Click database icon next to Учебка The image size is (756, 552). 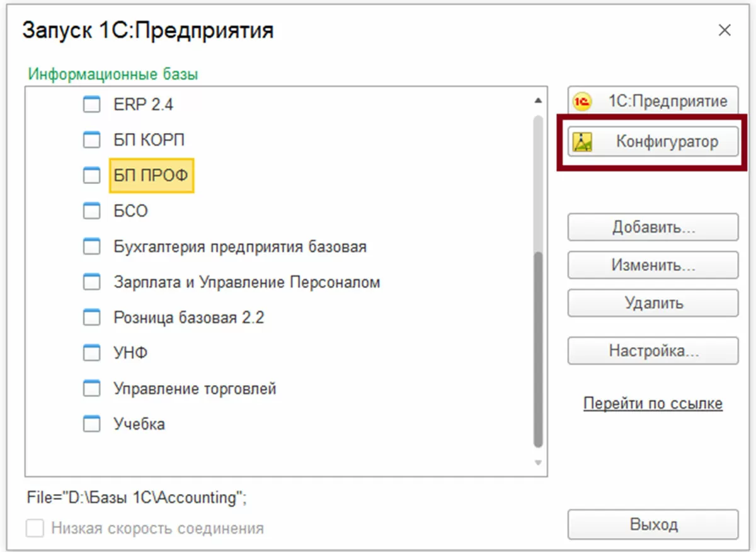[x=92, y=424]
